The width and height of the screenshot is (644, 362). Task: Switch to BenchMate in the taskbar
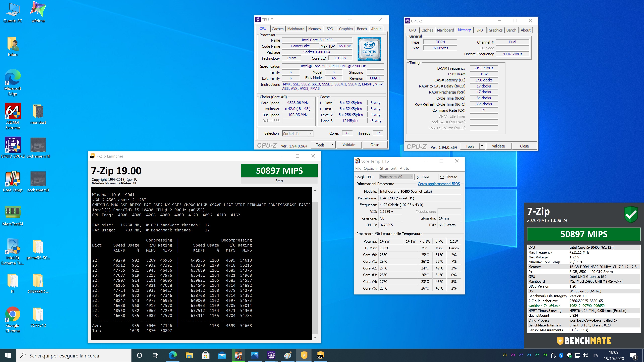tap(304, 355)
